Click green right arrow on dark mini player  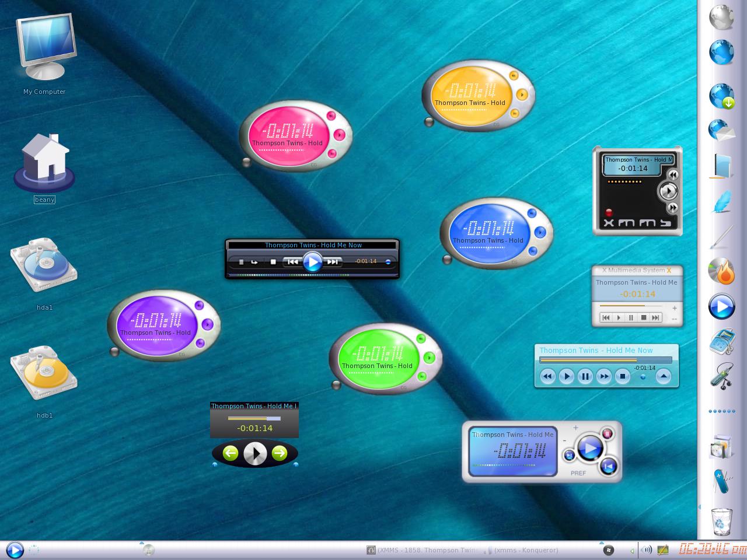point(280,453)
